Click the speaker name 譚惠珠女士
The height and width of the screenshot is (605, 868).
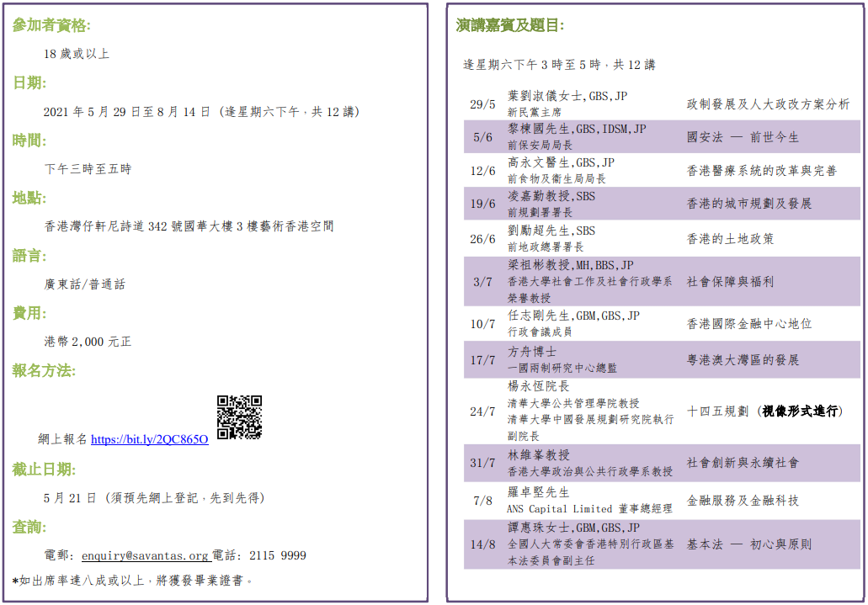pyautogui.click(x=540, y=528)
